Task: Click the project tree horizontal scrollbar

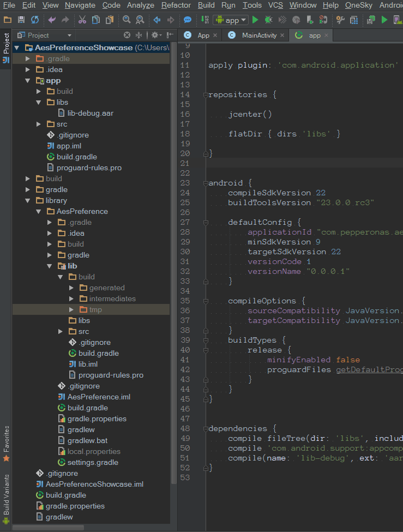Action: 48,528
